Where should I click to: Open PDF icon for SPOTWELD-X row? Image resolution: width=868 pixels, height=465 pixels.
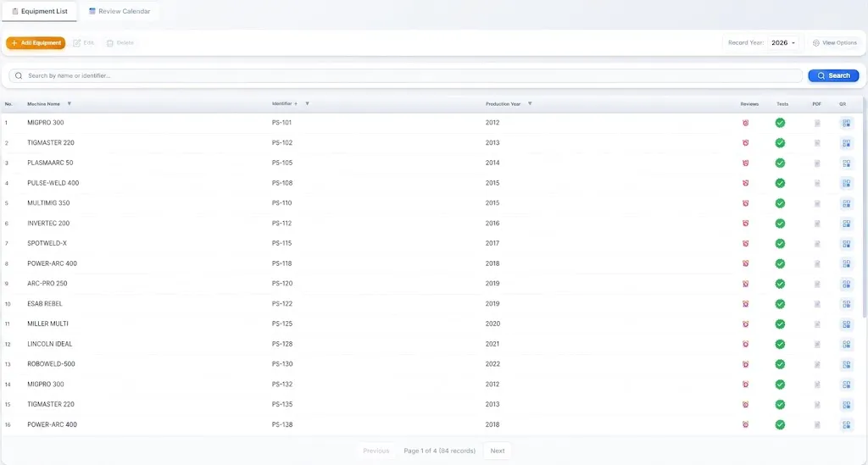pos(817,243)
